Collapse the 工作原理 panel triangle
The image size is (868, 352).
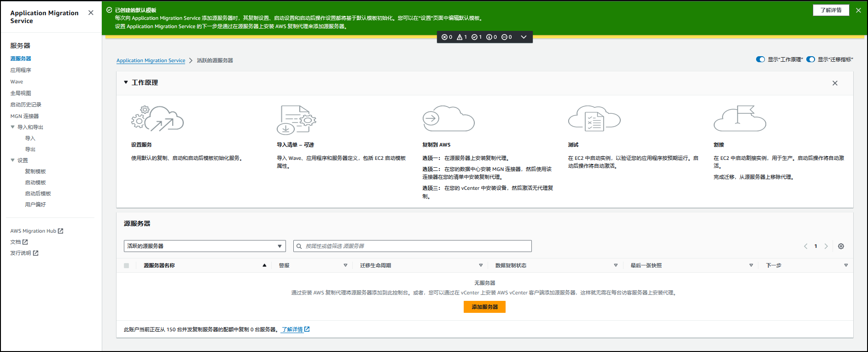click(x=126, y=82)
